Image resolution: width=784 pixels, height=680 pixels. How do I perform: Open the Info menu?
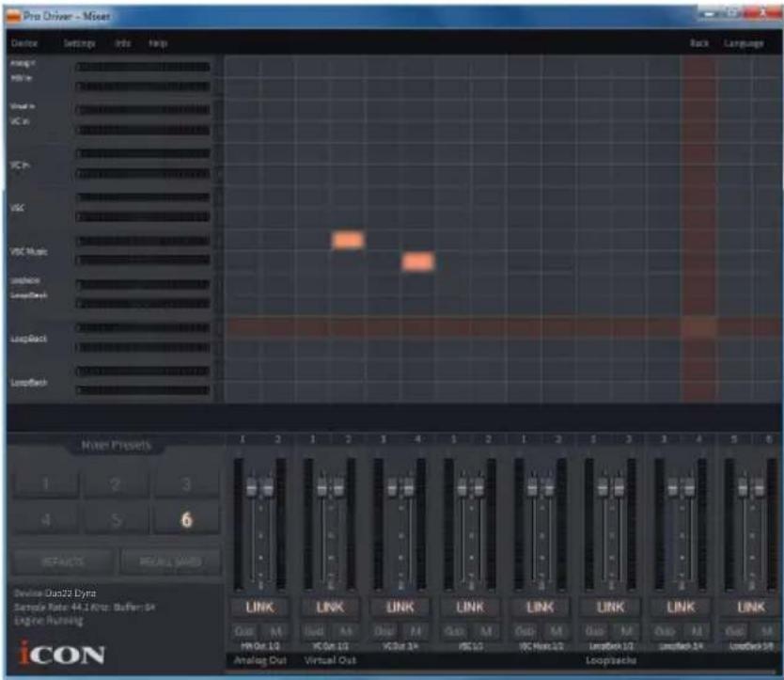click(123, 43)
